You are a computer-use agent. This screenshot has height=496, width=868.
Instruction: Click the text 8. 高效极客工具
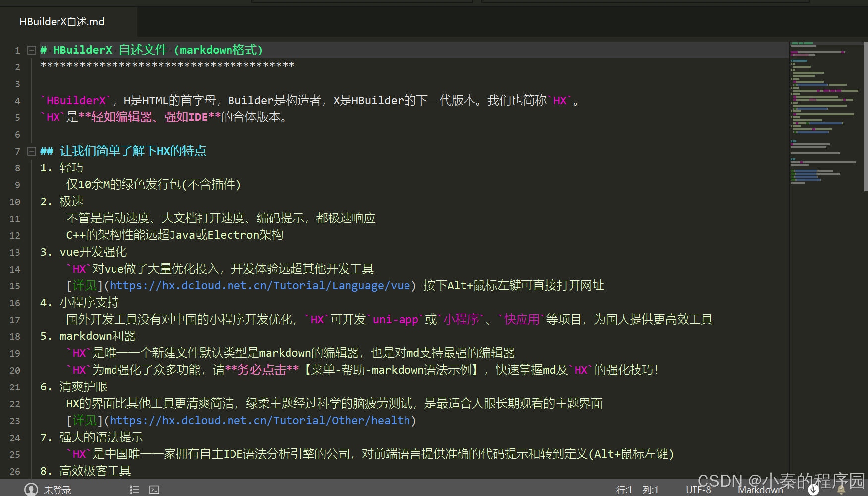point(86,471)
